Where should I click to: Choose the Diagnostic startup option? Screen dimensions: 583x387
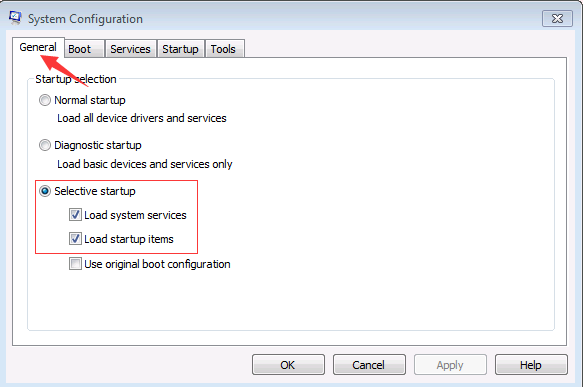click(45, 145)
